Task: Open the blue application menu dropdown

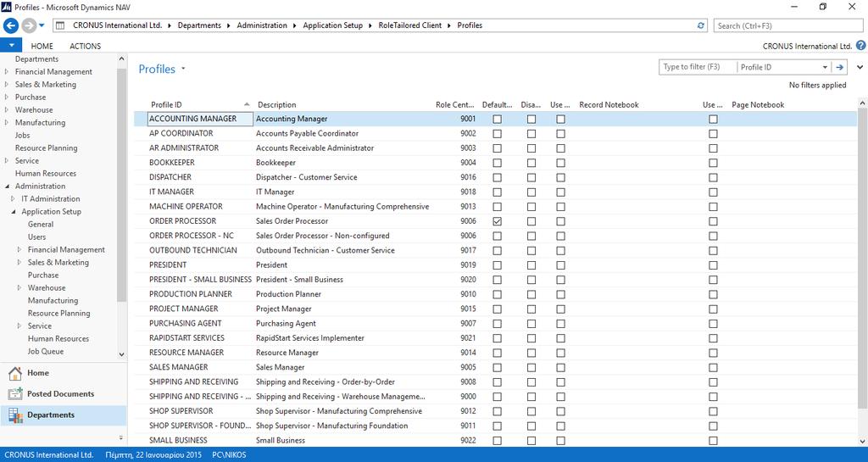Action: point(11,46)
